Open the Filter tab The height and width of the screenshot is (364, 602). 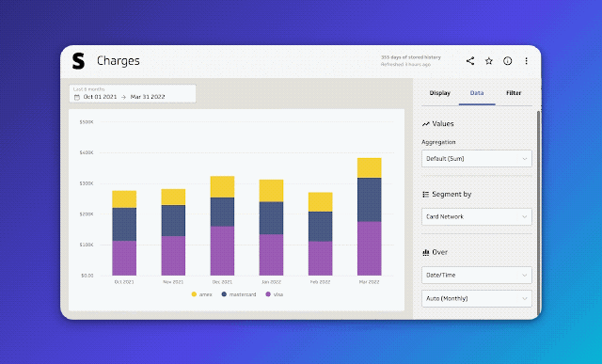514,93
